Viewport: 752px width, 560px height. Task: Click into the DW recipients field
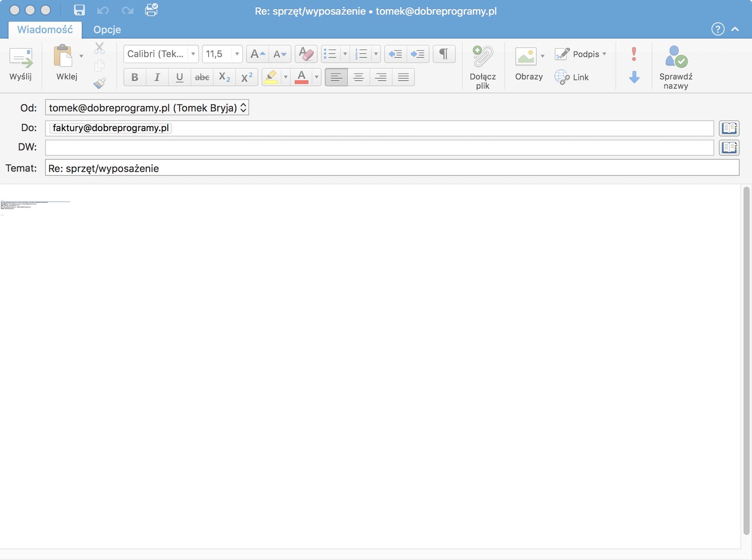(x=379, y=147)
